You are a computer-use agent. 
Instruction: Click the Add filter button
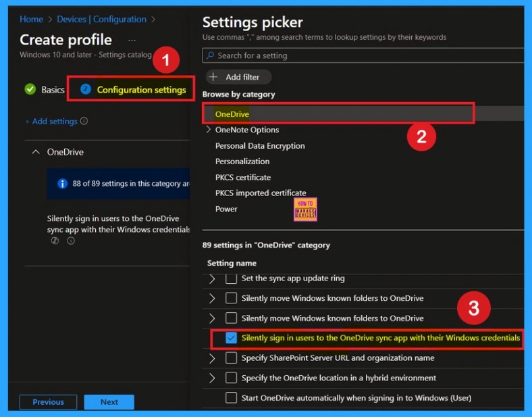click(x=238, y=77)
